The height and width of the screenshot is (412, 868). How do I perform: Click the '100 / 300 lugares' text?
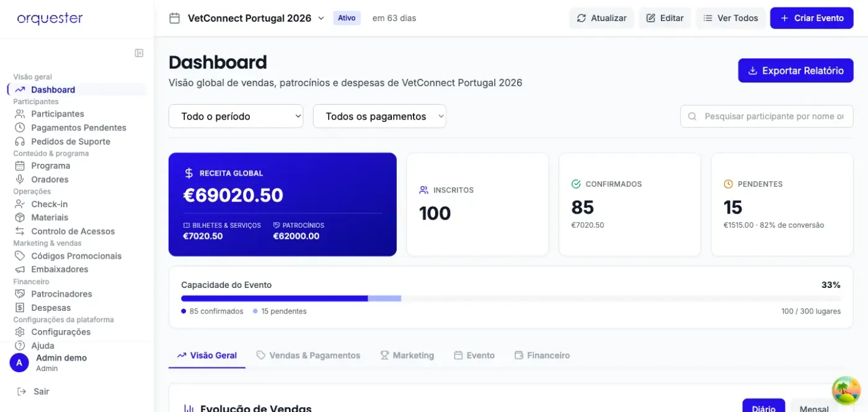click(811, 311)
